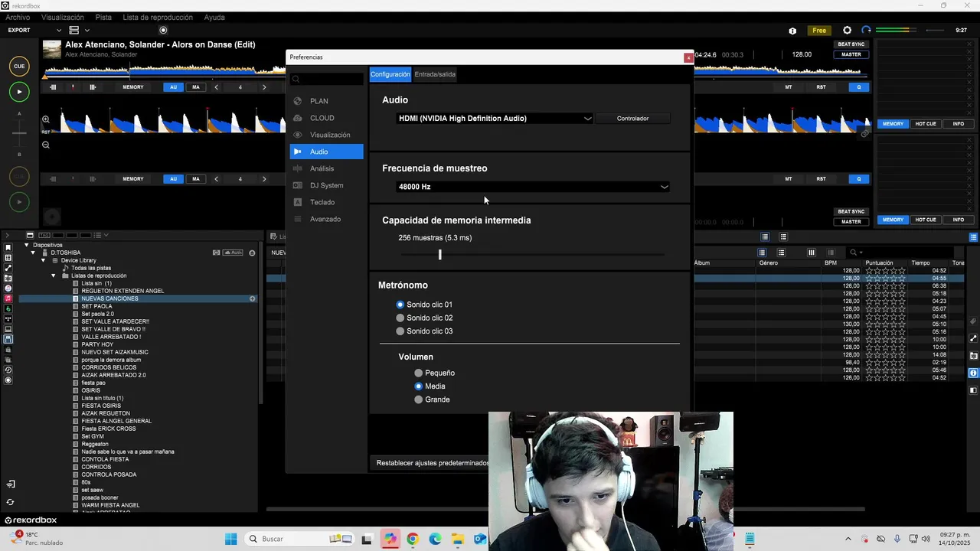Image resolution: width=980 pixels, height=551 pixels.
Task: Open Google Chrome from the taskbar
Action: click(413, 539)
